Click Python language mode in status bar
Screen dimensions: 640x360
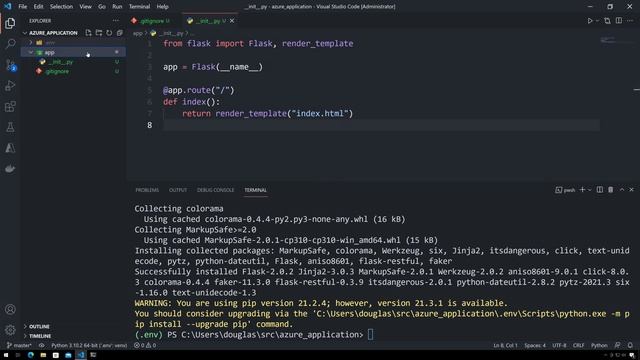[599, 345]
